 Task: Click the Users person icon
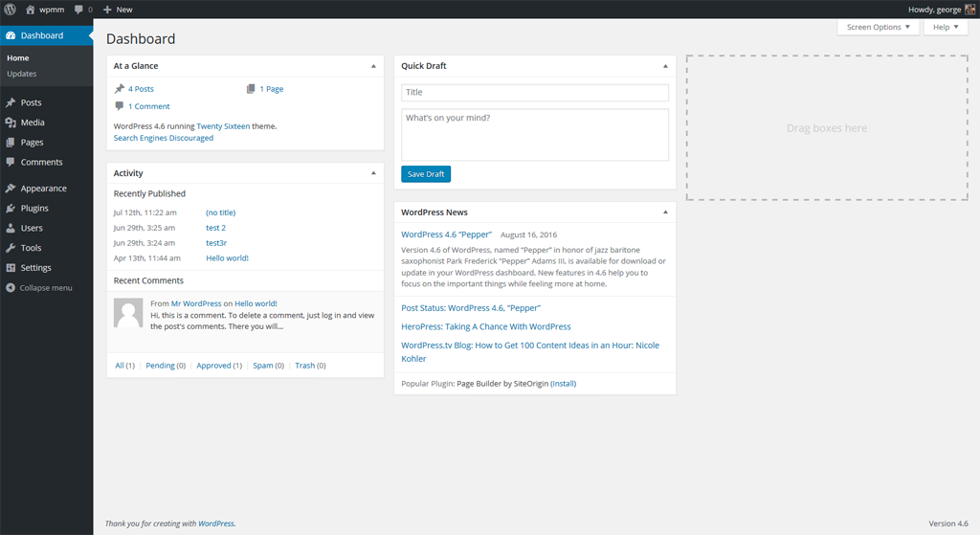[11, 228]
